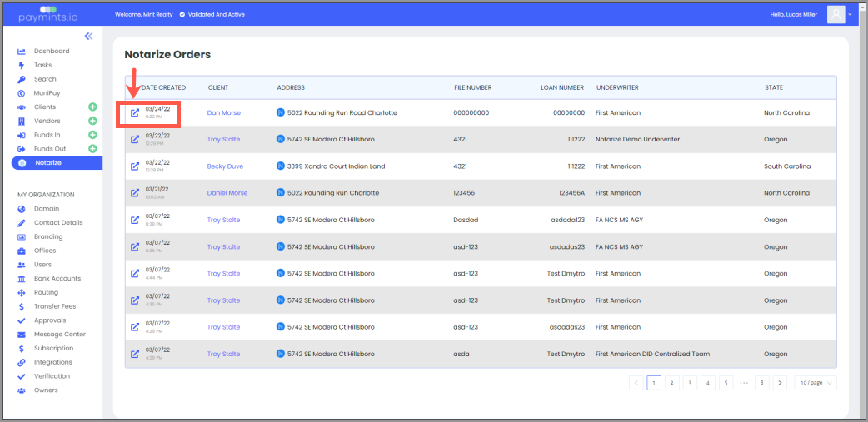Open the 10 / page size dropdown
Image resolution: width=868 pixels, height=422 pixels.
pos(815,383)
